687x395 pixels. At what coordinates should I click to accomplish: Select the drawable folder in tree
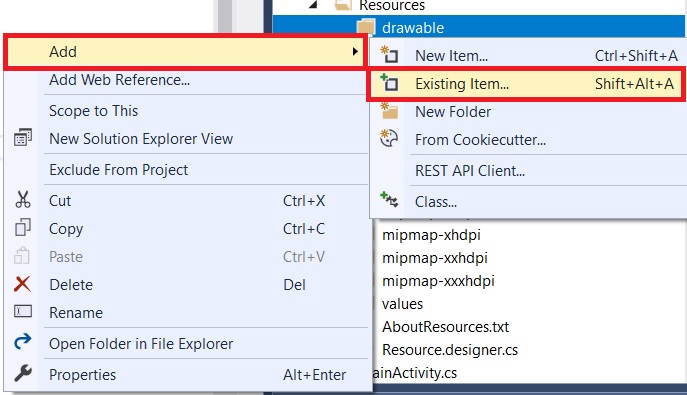413,28
